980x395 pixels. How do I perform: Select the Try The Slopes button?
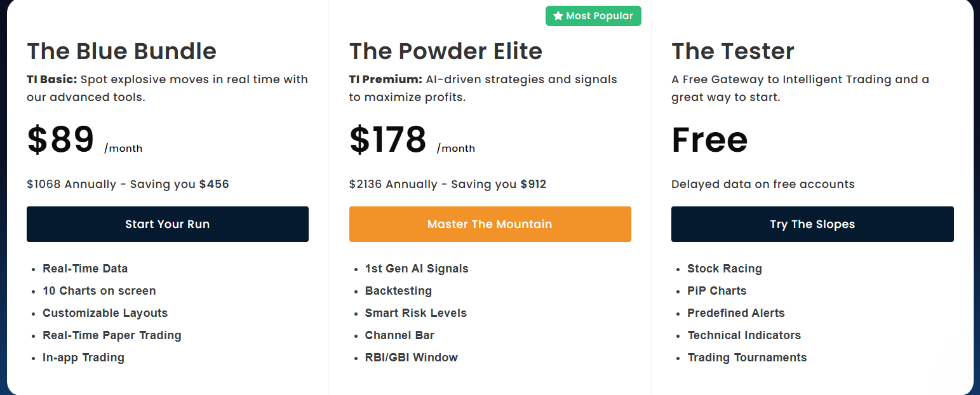click(x=812, y=224)
